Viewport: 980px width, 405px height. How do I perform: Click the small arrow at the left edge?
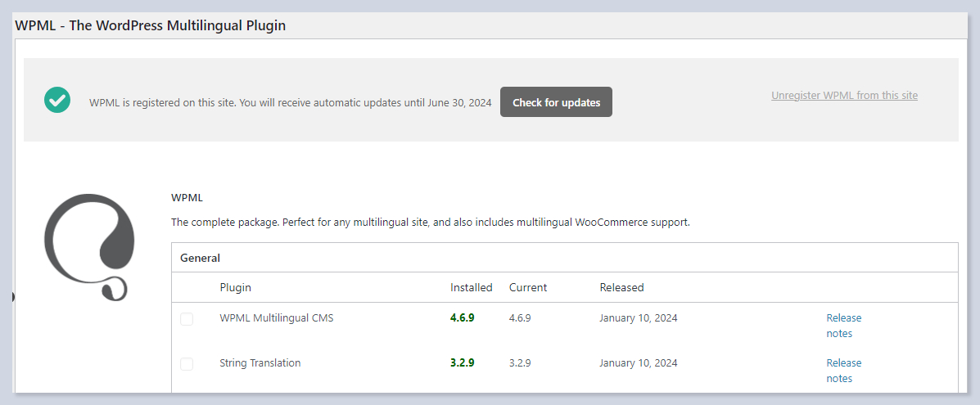[14, 296]
